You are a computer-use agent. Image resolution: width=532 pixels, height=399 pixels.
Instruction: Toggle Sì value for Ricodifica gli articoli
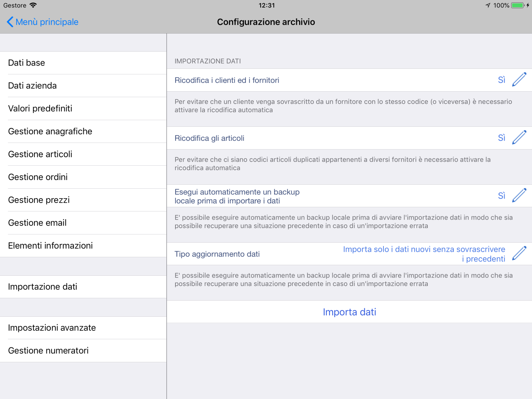(x=501, y=138)
